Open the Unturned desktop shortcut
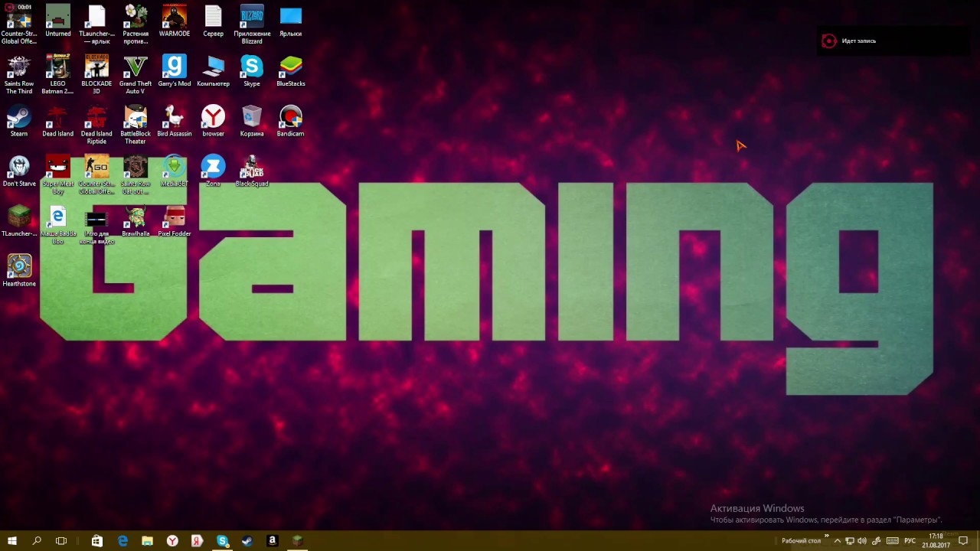This screenshot has width=980, height=551. click(x=57, y=21)
